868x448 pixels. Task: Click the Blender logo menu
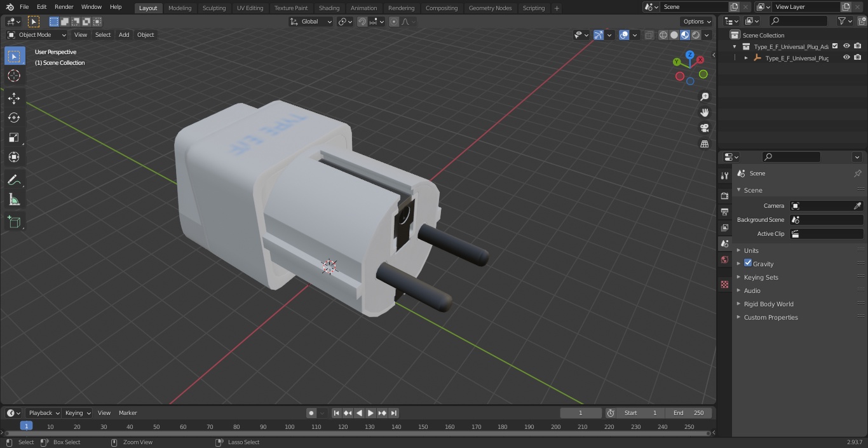point(10,7)
